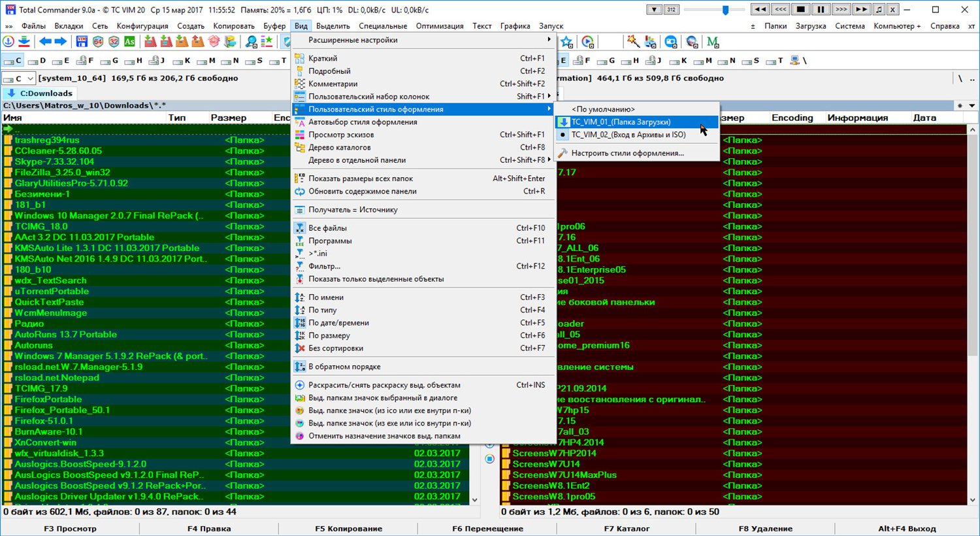Skip to previous track with double-left arrows

coord(760,9)
